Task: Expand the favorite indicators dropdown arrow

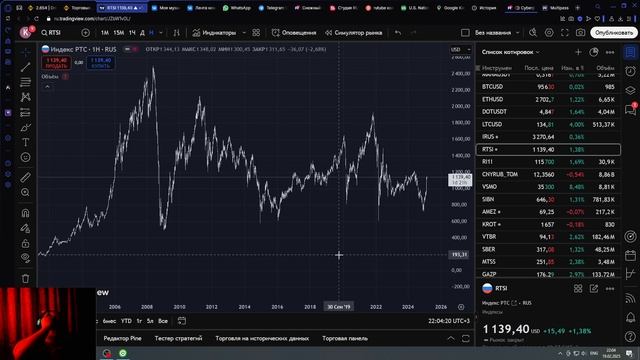Action: pyautogui.click(x=244, y=33)
